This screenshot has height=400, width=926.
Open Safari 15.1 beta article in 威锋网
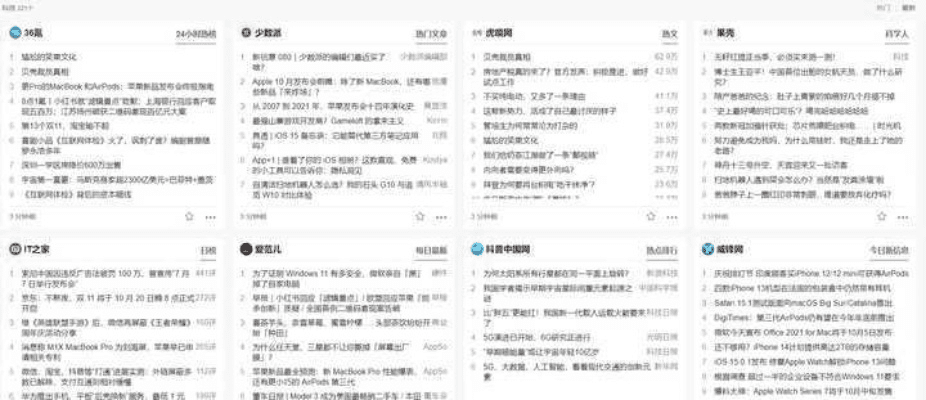(804, 303)
